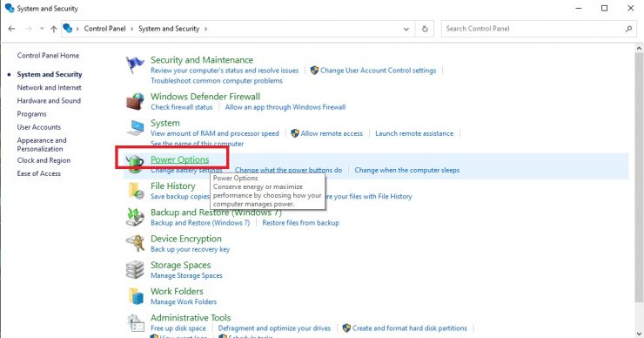Click the vertical scrollbar up arrow
Viewport: 644px width, 338px height.
point(639,49)
